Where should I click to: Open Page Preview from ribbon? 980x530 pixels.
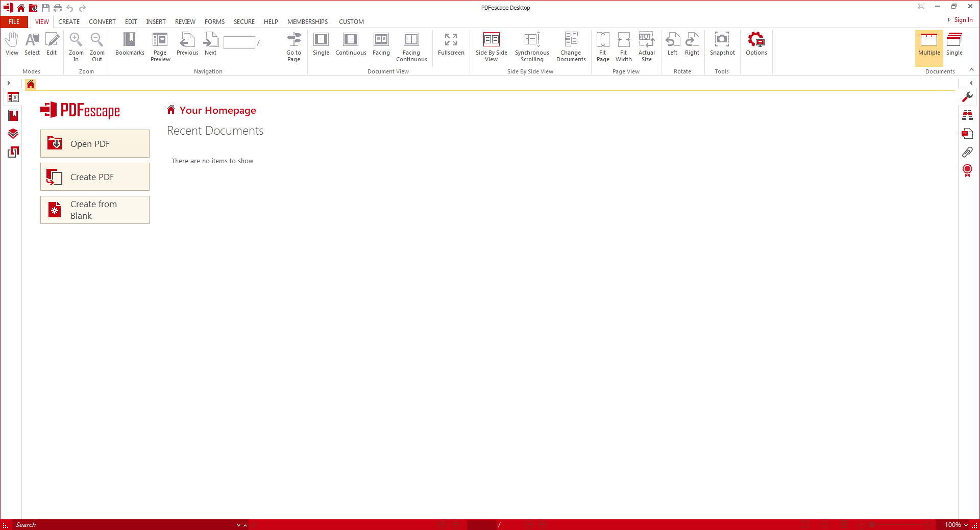[x=160, y=47]
